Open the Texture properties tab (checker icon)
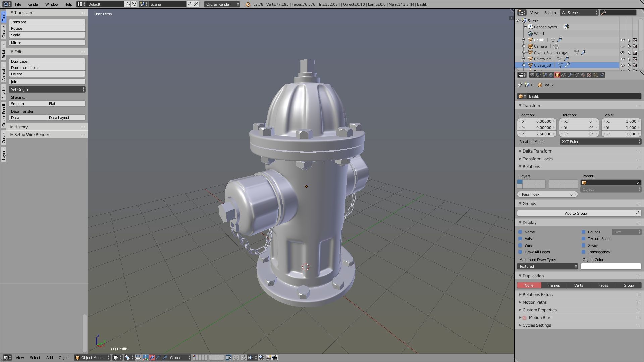Viewport: 644px width, 362px height. (x=589, y=75)
